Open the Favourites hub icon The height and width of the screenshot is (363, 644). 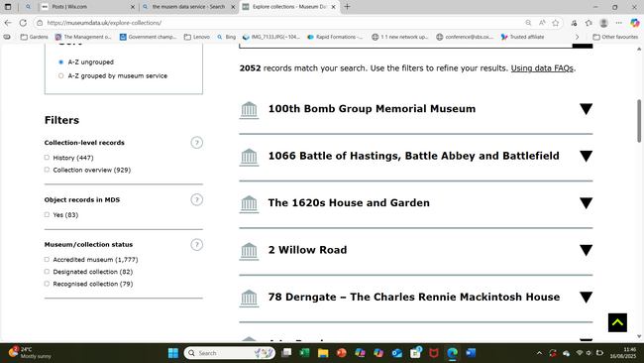pyautogui.click(x=589, y=23)
